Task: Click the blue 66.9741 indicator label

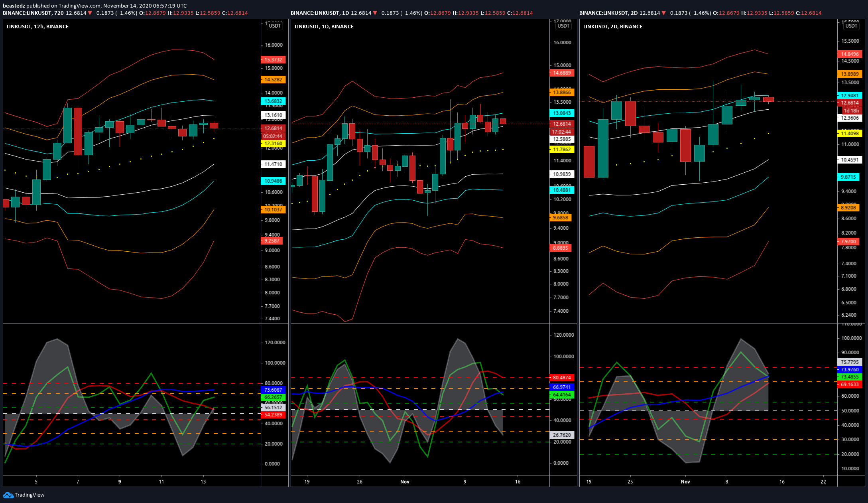Action: click(x=562, y=387)
